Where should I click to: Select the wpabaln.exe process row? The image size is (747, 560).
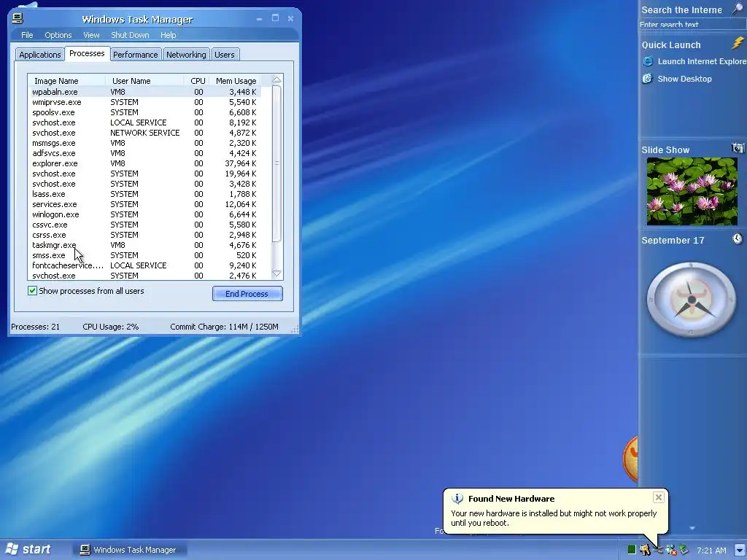click(x=146, y=92)
